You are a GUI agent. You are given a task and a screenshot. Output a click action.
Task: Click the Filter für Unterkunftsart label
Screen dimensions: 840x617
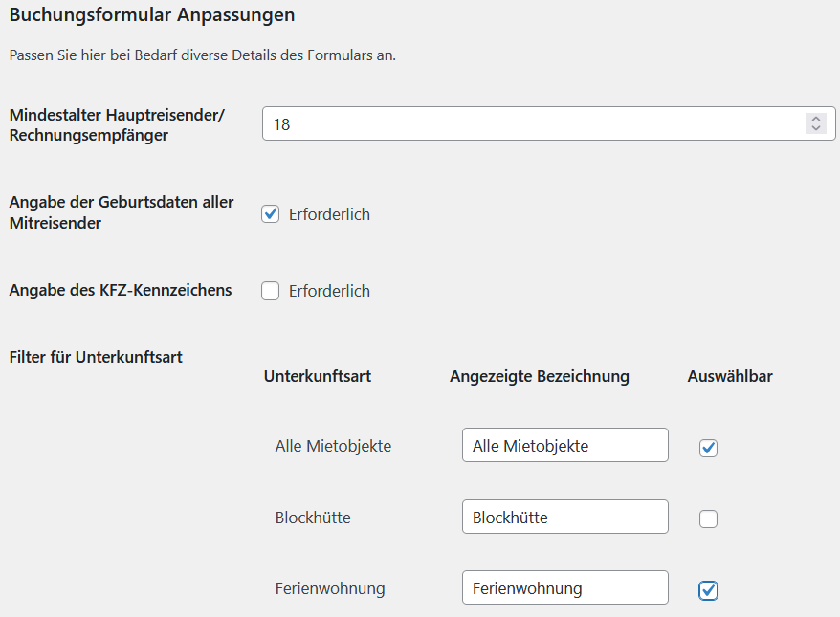[96, 357]
